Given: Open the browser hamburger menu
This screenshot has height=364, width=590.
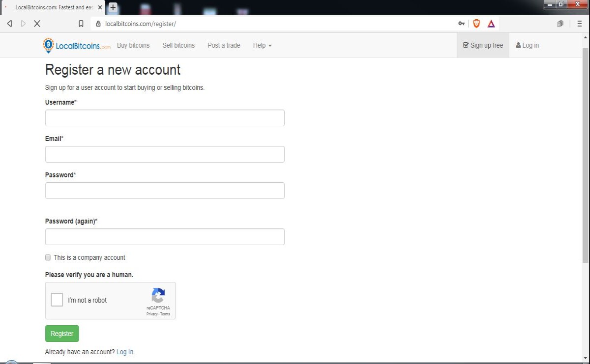Looking at the screenshot, I should point(580,24).
